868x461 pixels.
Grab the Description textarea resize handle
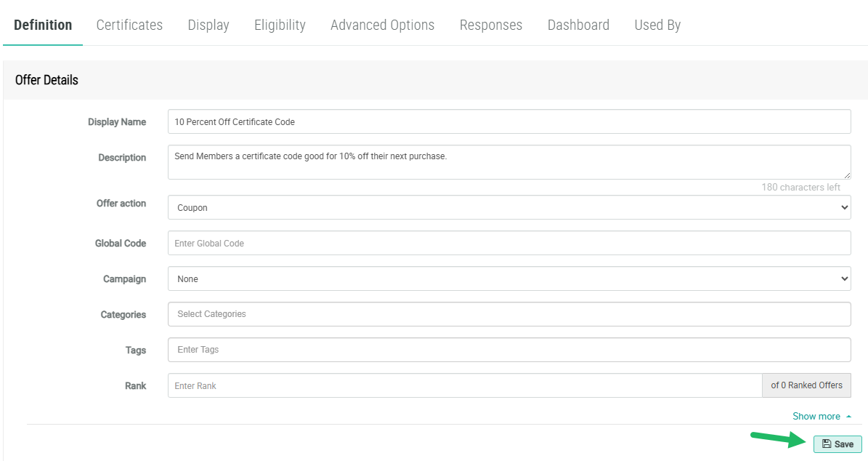click(x=846, y=175)
